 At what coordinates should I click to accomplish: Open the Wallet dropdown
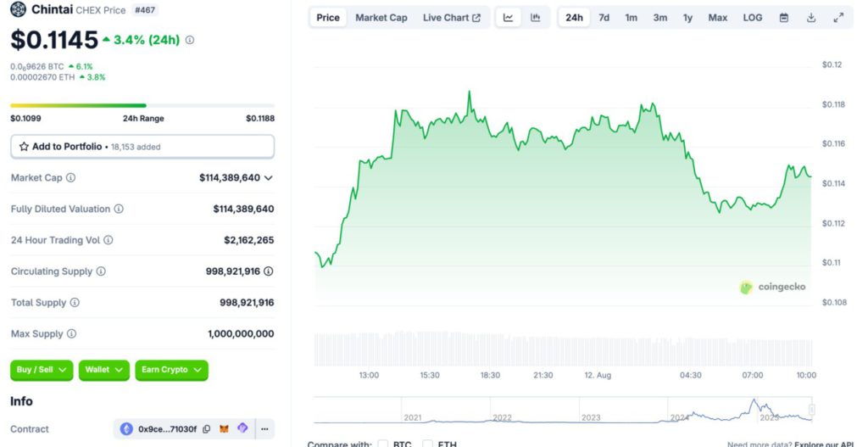tap(105, 370)
